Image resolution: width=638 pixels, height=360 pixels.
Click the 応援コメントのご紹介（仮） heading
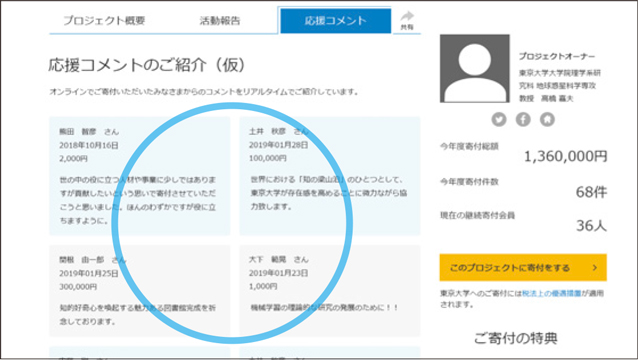point(147,65)
